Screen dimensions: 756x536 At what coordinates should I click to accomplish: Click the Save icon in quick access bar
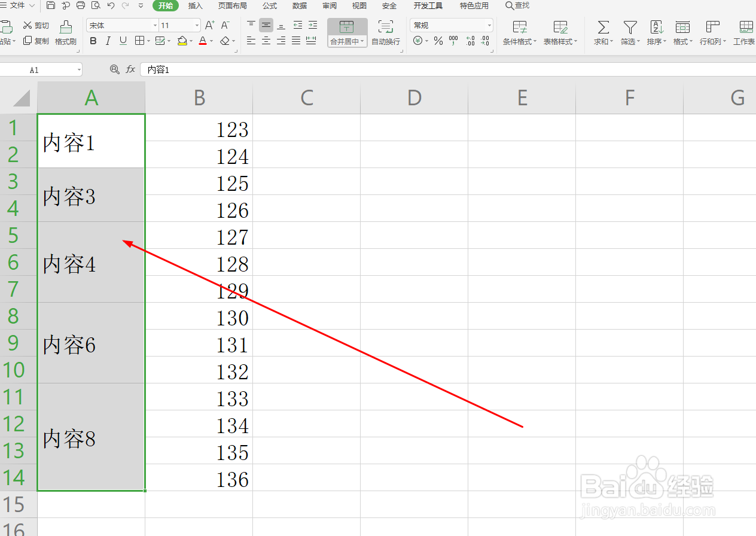[x=51, y=5]
